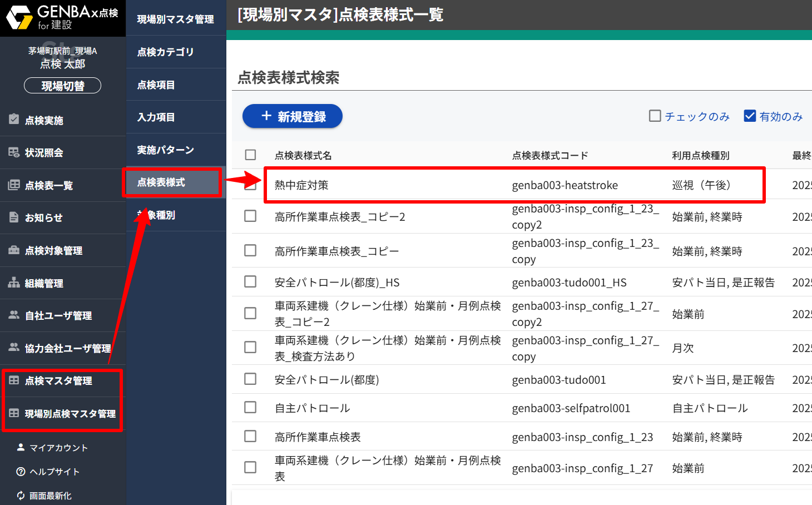
Task: Open 点検カテゴリ in the submenu
Action: [x=165, y=52]
